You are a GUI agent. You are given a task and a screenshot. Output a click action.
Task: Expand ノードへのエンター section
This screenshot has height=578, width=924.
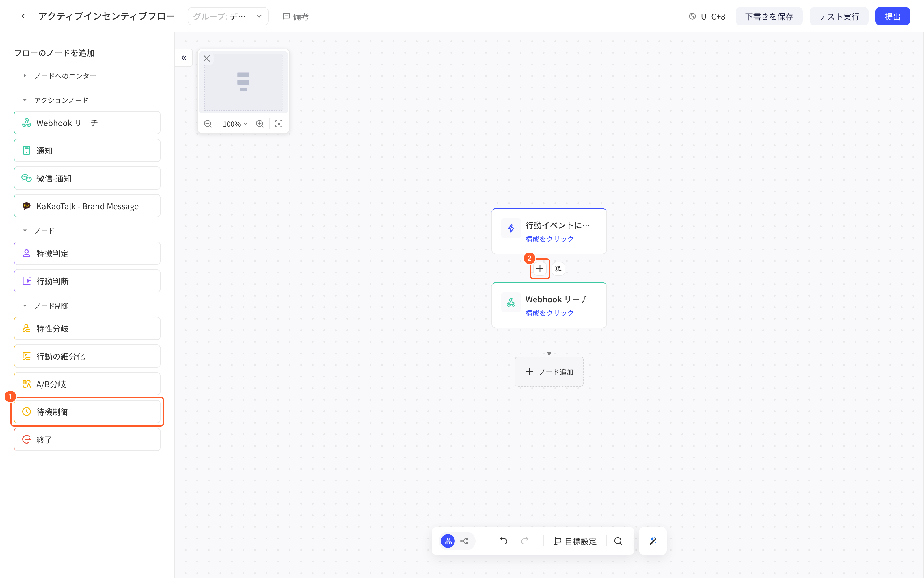click(x=25, y=76)
